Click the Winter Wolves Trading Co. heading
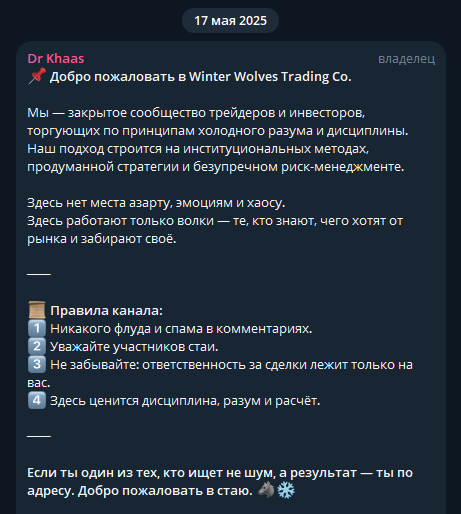 pyautogui.click(x=201, y=77)
